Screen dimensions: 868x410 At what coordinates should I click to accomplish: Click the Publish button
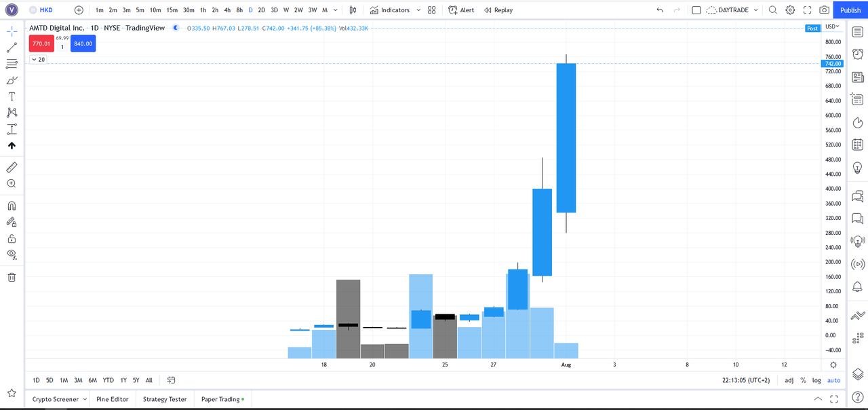tap(850, 10)
